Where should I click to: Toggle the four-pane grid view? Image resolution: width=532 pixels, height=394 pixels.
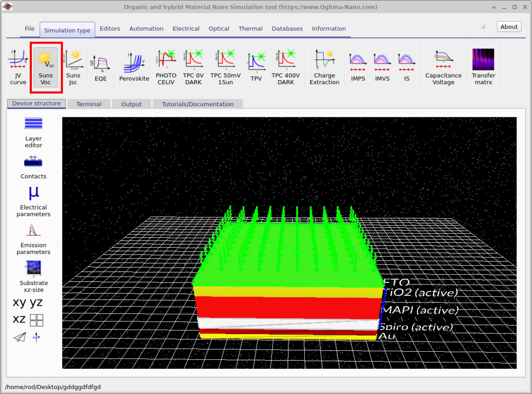(37, 320)
